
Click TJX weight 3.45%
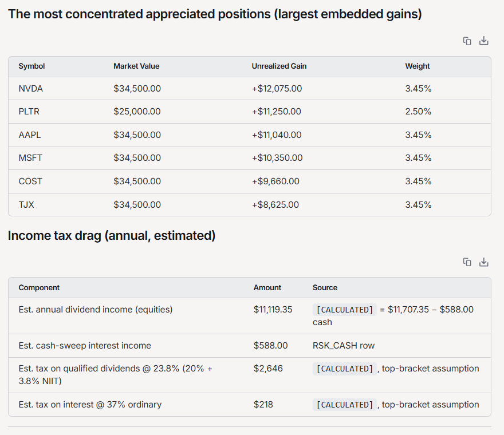click(x=418, y=205)
